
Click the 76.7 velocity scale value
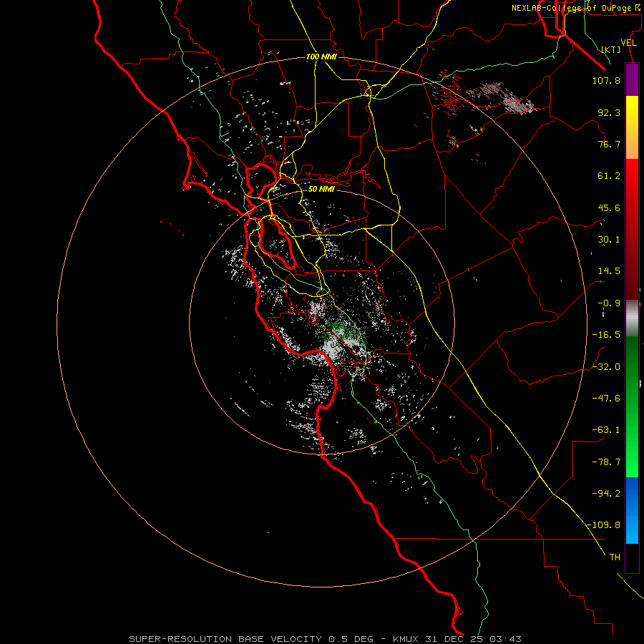[609, 144]
